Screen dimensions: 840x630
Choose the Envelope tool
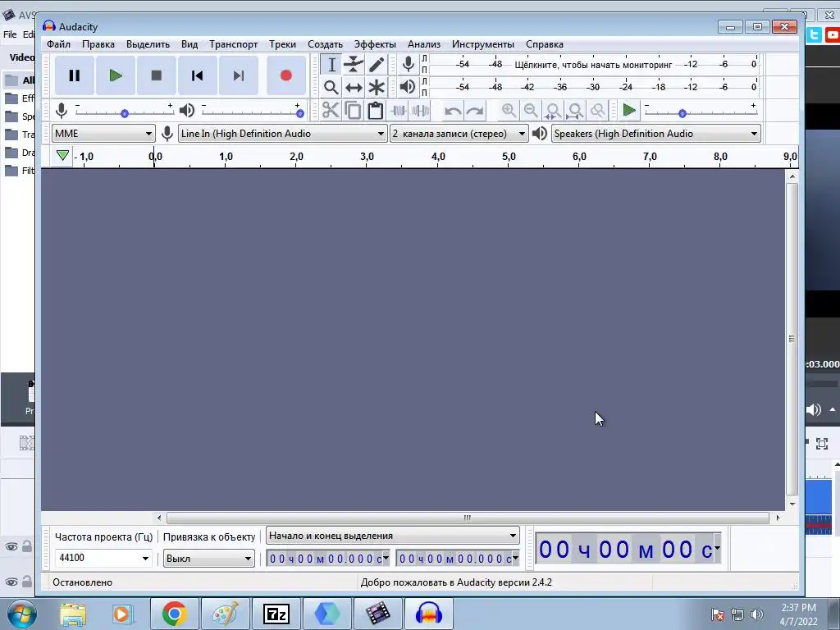pyautogui.click(x=354, y=65)
